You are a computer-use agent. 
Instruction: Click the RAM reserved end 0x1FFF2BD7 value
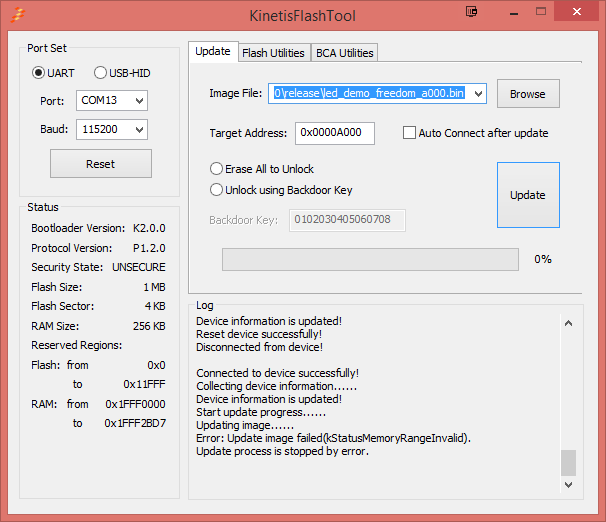pos(135,423)
